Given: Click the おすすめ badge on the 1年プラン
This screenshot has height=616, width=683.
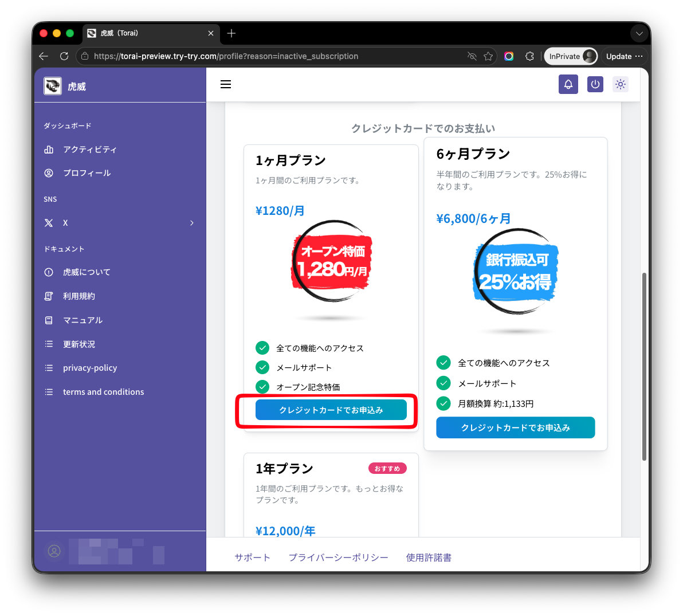Looking at the screenshot, I should (x=387, y=468).
